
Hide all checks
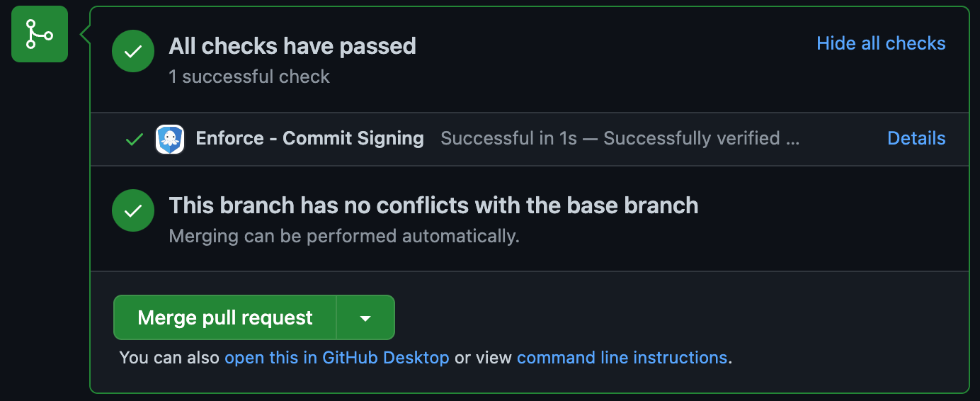pyautogui.click(x=881, y=44)
